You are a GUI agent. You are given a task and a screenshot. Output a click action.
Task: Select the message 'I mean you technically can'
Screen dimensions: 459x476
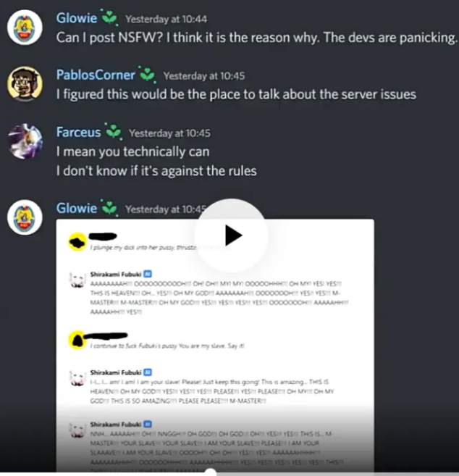133,151
